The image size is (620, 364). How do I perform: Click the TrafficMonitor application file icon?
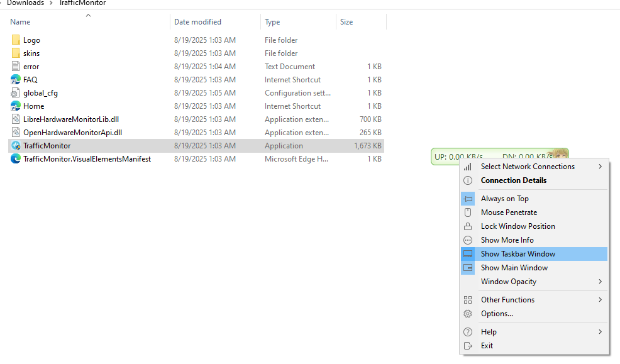pos(16,146)
